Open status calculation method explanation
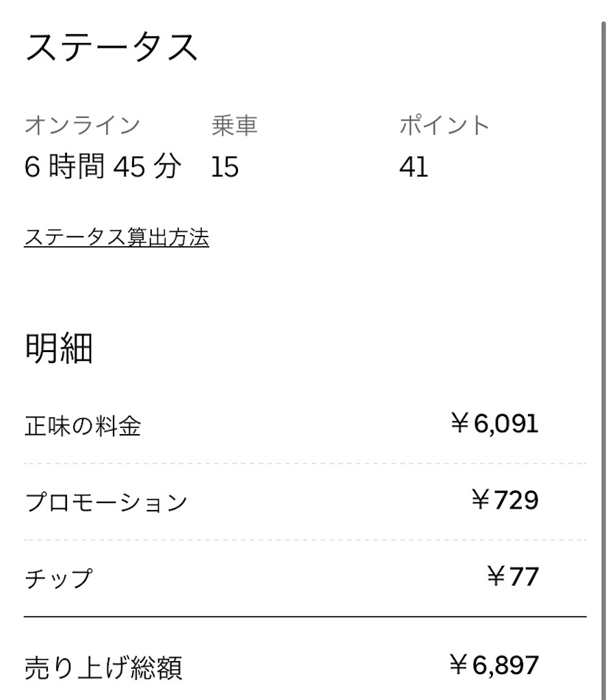 coord(118,239)
